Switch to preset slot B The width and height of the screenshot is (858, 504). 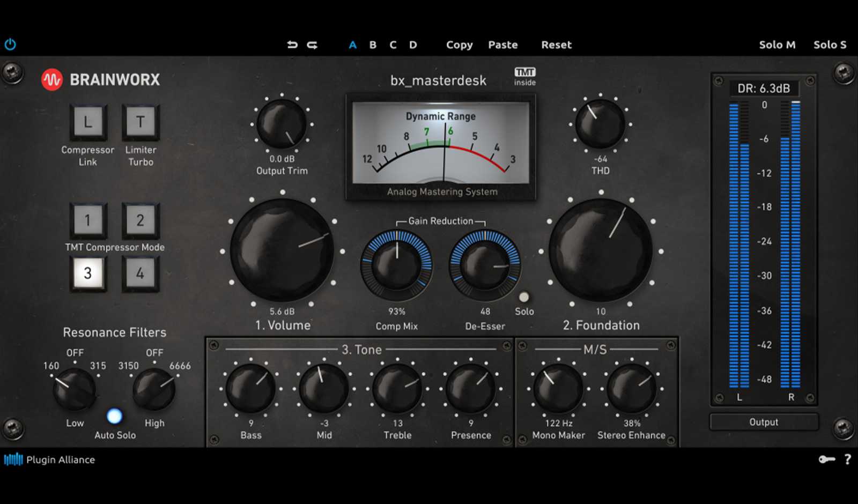click(x=372, y=45)
